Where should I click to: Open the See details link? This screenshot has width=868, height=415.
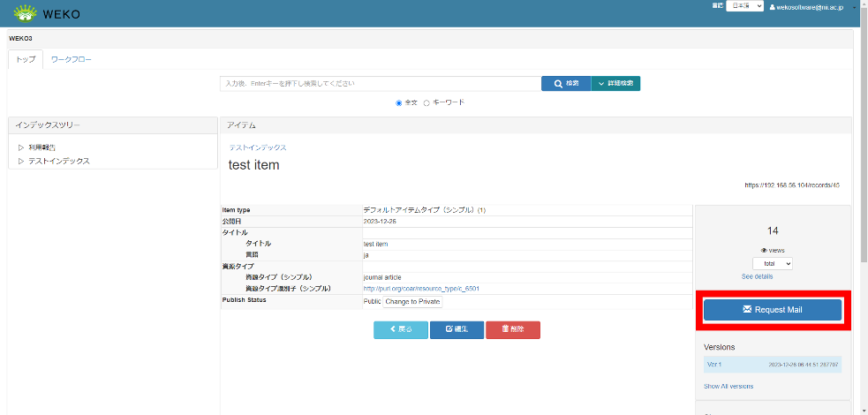pos(757,276)
